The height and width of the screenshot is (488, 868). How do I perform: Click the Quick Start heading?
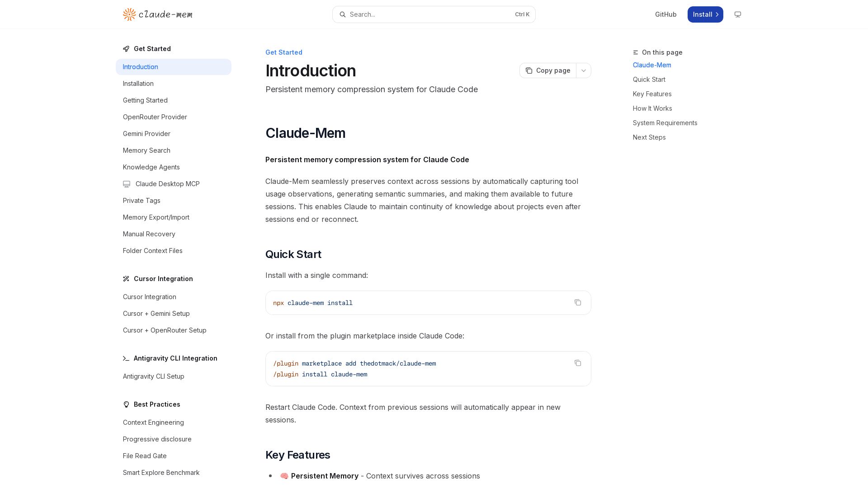[293, 254]
